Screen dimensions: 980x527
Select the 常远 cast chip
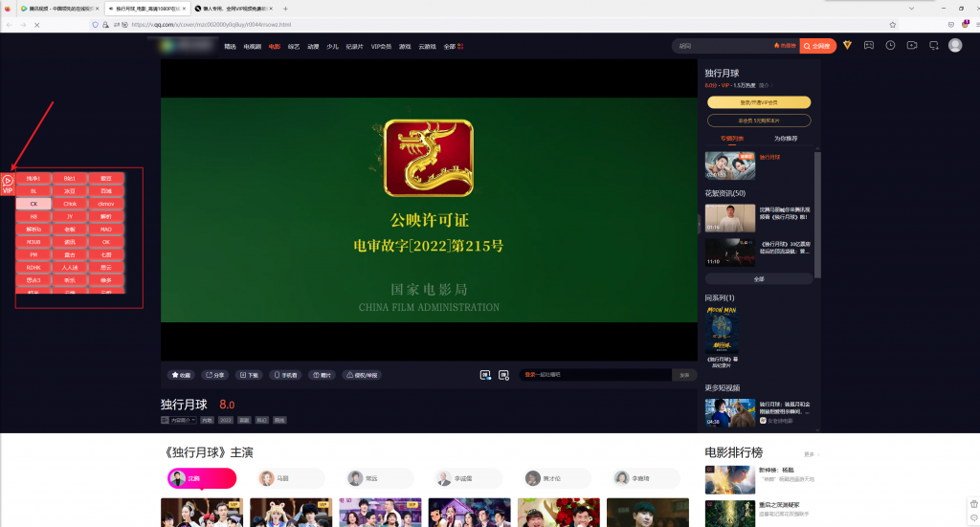(379, 478)
